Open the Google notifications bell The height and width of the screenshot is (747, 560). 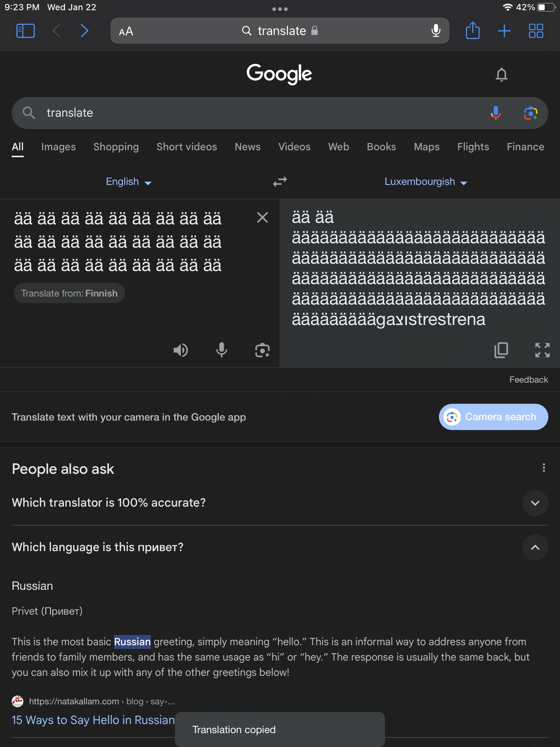[501, 74]
